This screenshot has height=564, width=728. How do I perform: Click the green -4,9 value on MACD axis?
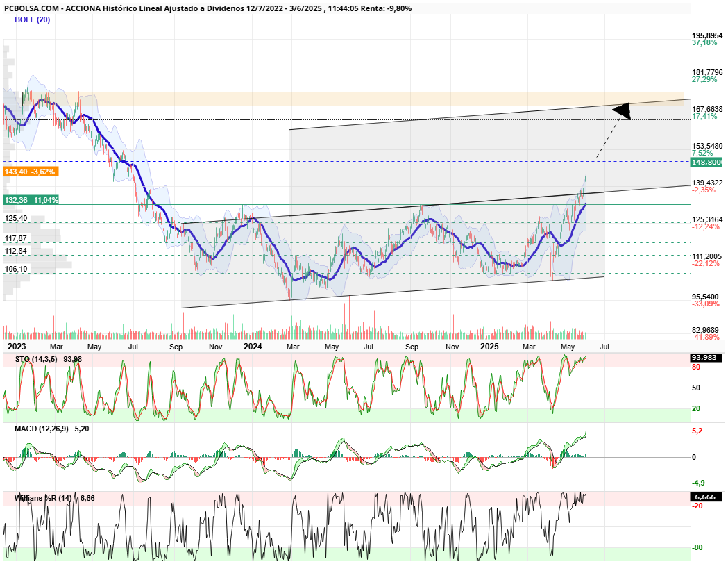click(699, 483)
